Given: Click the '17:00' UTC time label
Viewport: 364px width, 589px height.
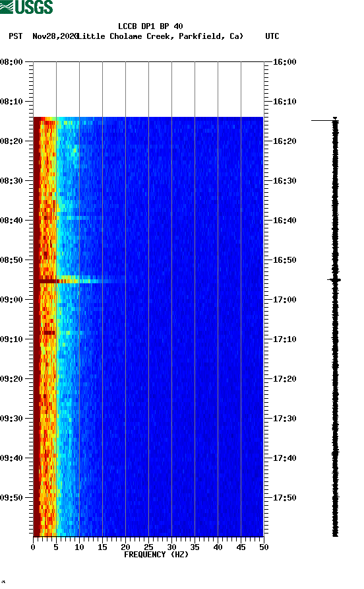Looking at the screenshot, I should pyautogui.click(x=284, y=299).
